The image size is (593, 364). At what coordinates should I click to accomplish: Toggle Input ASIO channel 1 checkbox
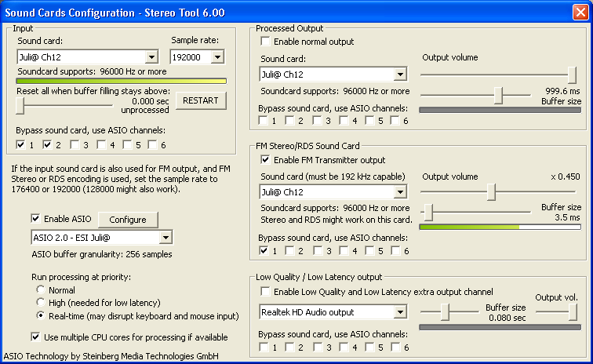21,144
